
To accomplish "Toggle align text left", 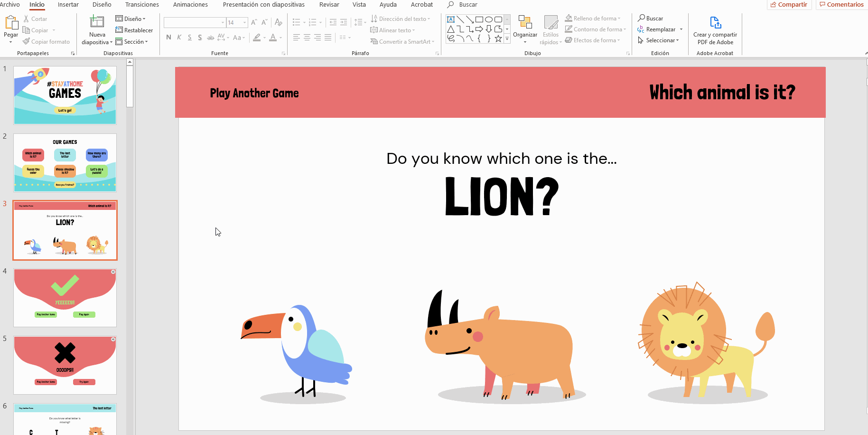I will click(296, 38).
